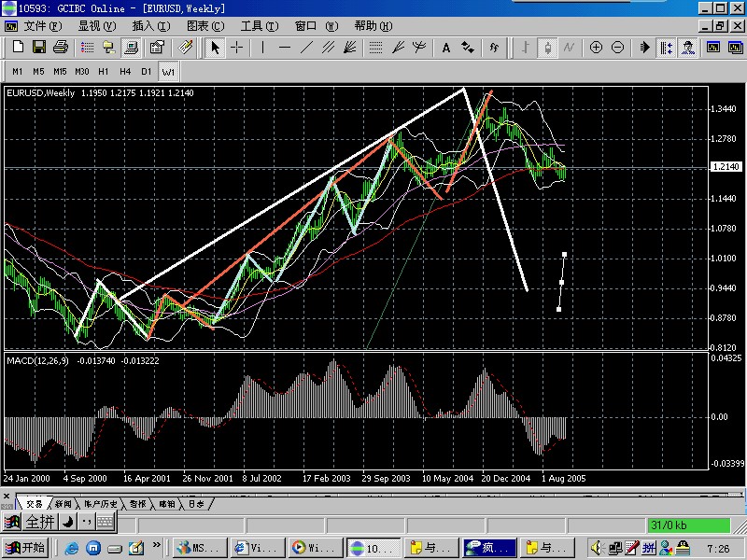Open the 窗口(W) menu

[x=317, y=26]
